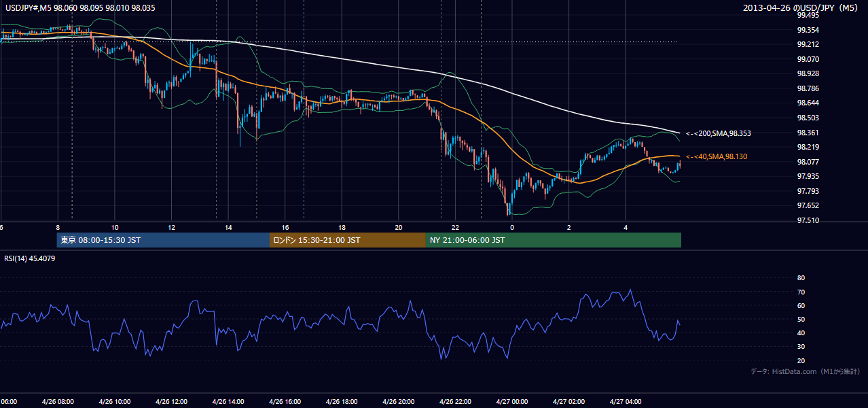Image resolution: width=868 pixels, height=408 pixels.
Task: Click RSI scale label 30
Action: (801, 346)
